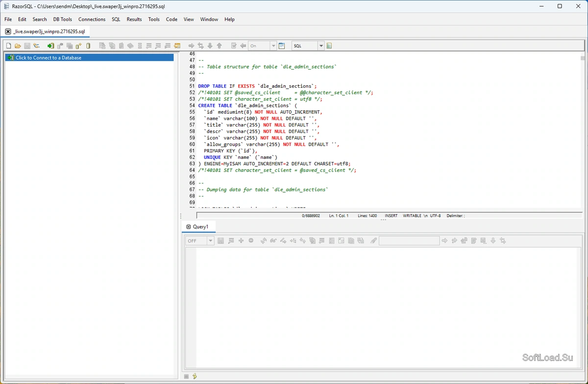Click the eraser icon in Query1 toolbar
This screenshot has width=588, height=384.
373,241
